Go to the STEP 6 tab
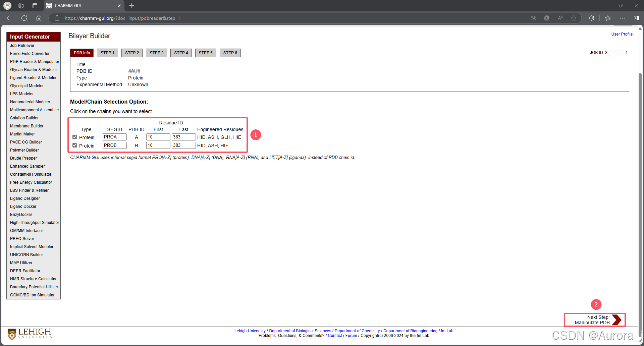Screen dimensions: 644x346 click(x=230, y=53)
